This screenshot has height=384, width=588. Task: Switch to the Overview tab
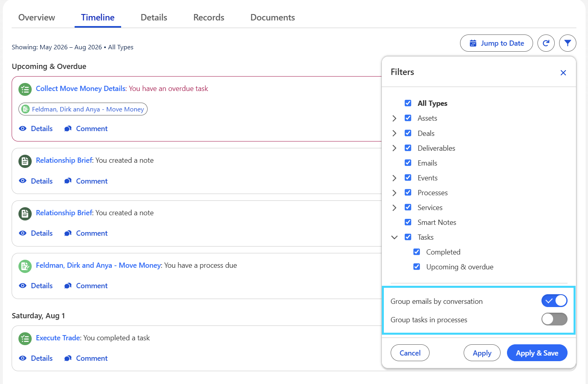click(37, 18)
